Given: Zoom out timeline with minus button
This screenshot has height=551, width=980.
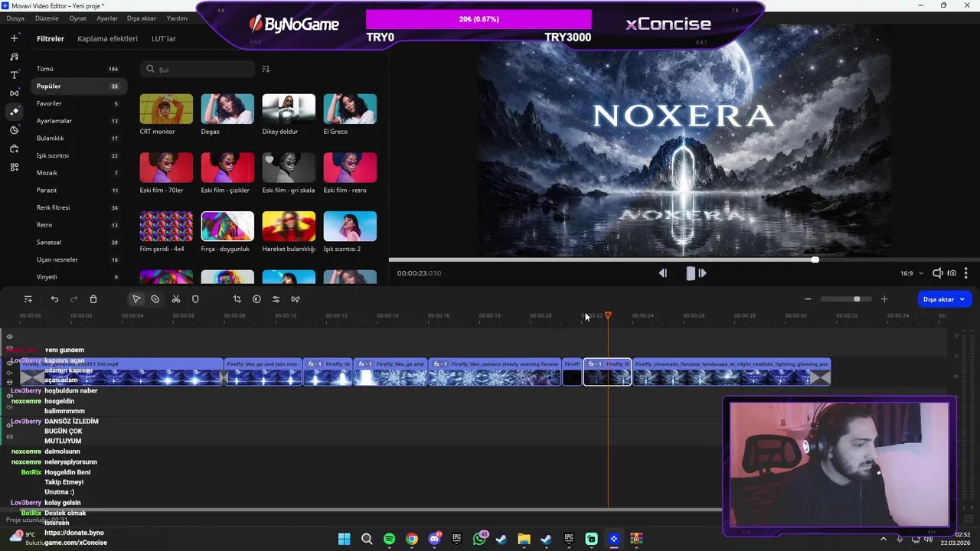Looking at the screenshot, I should coord(808,299).
